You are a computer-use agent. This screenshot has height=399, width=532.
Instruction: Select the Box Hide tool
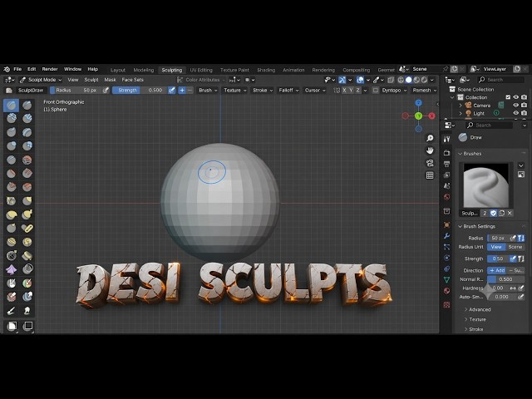pos(27,326)
